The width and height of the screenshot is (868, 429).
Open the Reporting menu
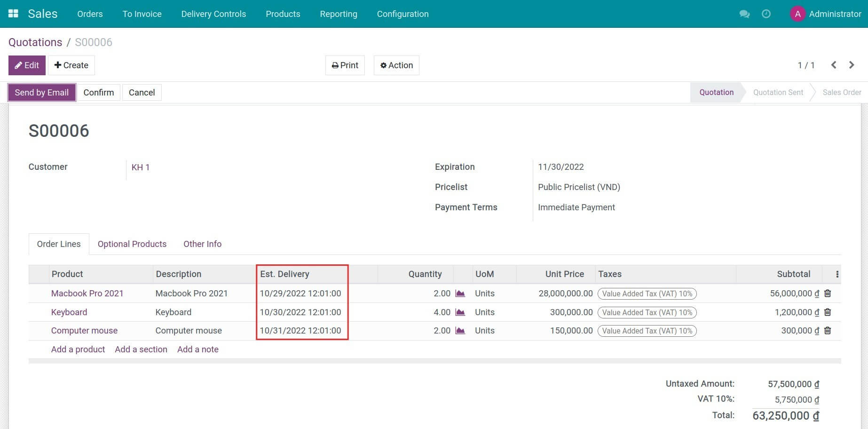click(338, 14)
